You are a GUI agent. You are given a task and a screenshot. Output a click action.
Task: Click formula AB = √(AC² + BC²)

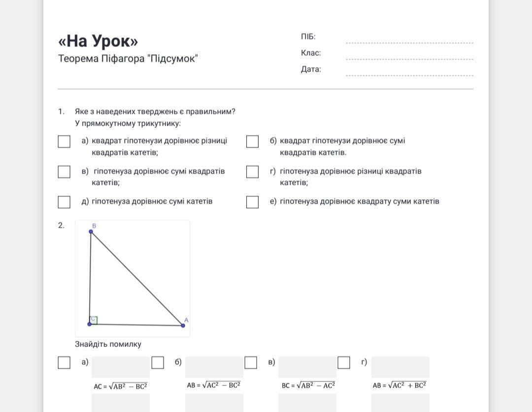(x=399, y=385)
